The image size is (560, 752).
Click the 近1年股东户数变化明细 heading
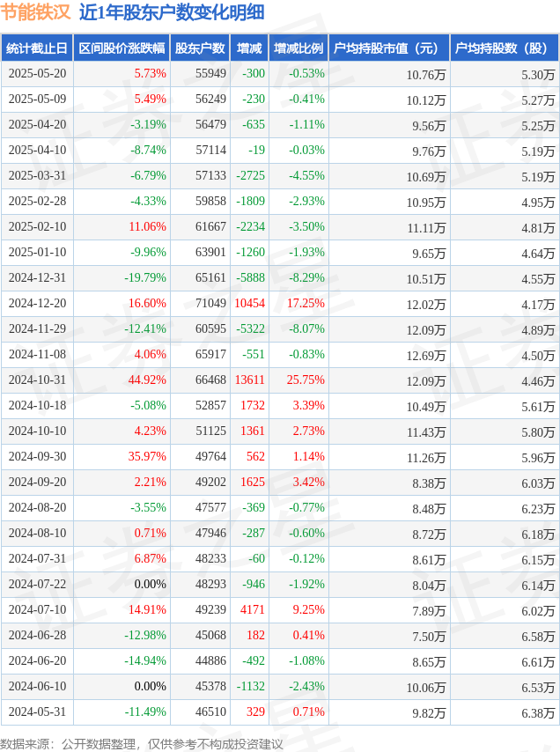click(x=172, y=12)
